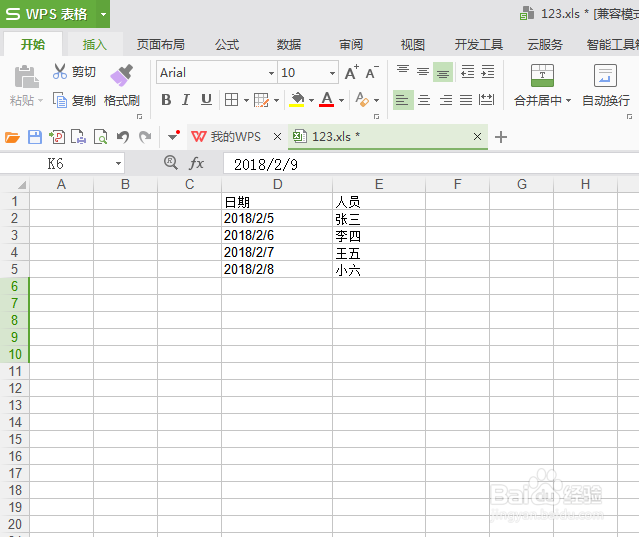Click the formula bar showing 2018/2/9
The image size is (639, 537).
431,164
